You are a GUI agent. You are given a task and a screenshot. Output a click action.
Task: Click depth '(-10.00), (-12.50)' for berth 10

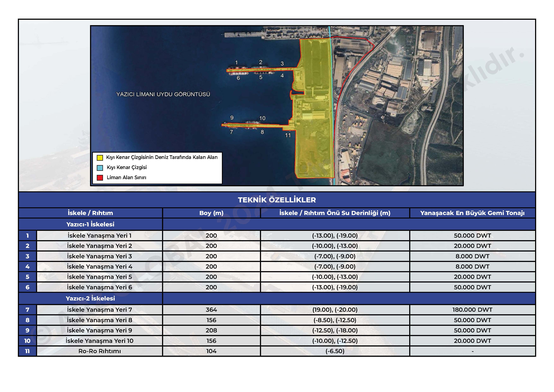(335, 341)
